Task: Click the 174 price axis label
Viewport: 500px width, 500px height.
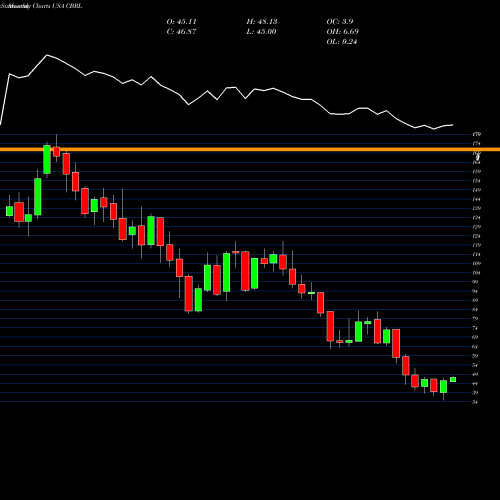Action: (476, 144)
